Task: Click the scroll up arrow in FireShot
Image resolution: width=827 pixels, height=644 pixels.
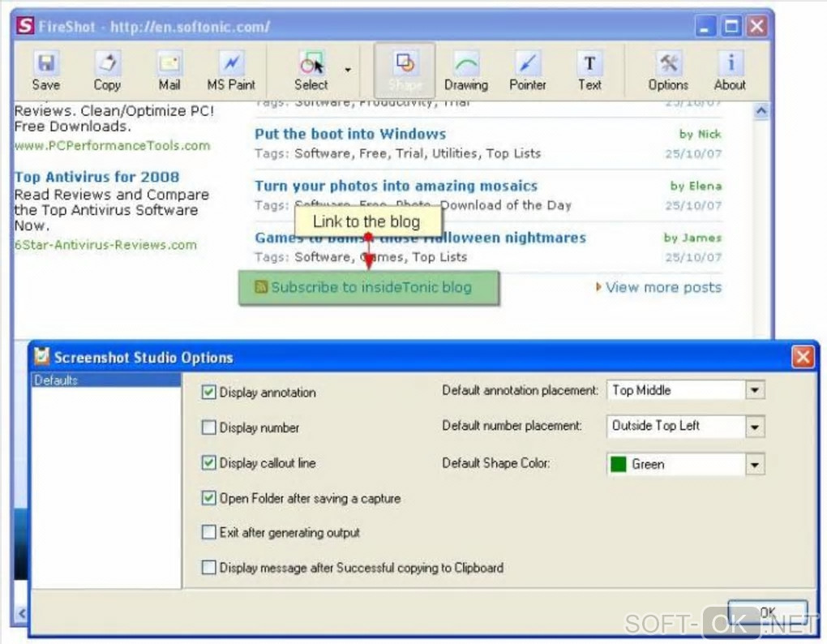Action: click(761, 111)
